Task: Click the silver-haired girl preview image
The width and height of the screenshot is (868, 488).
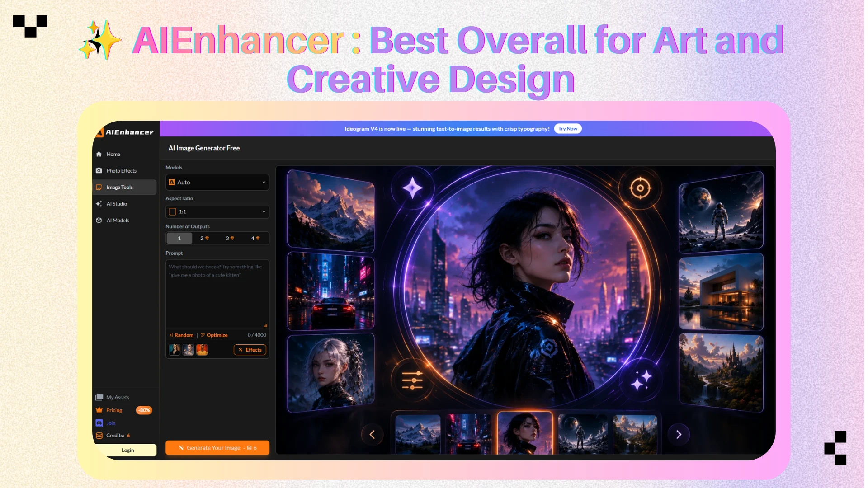Action: coord(331,373)
